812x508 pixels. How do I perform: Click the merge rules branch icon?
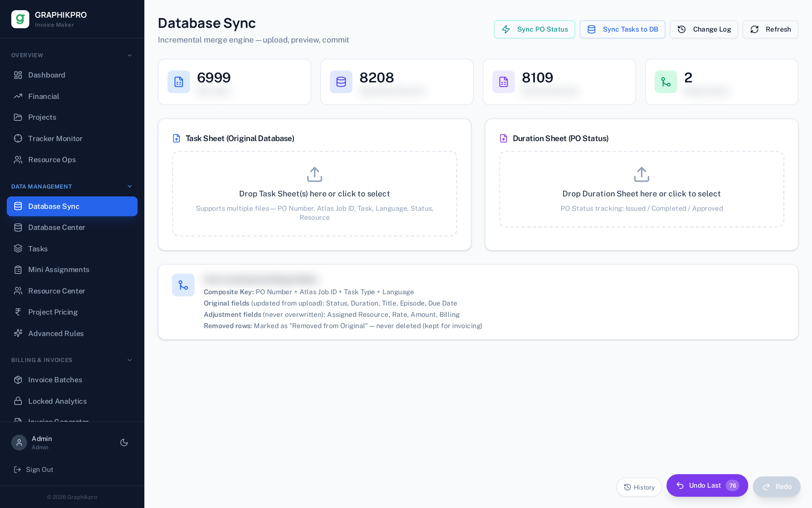coord(183,285)
